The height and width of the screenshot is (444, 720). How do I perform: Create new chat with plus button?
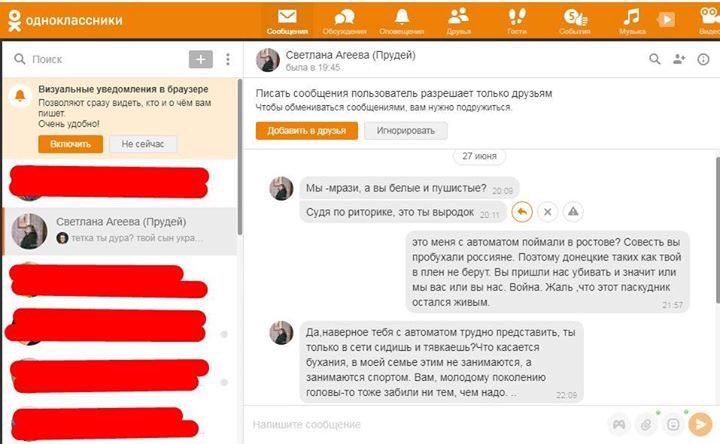click(x=201, y=59)
